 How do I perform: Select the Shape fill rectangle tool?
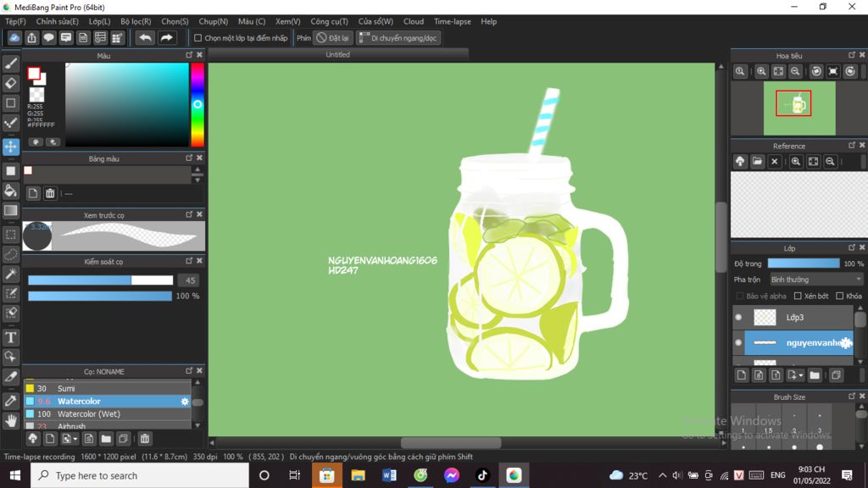point(10,171)
